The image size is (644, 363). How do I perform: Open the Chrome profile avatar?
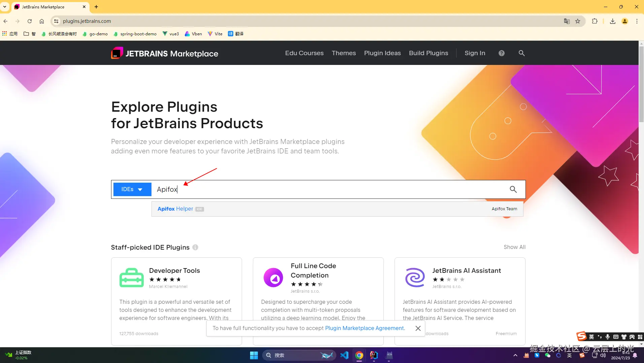coord(625,21)
